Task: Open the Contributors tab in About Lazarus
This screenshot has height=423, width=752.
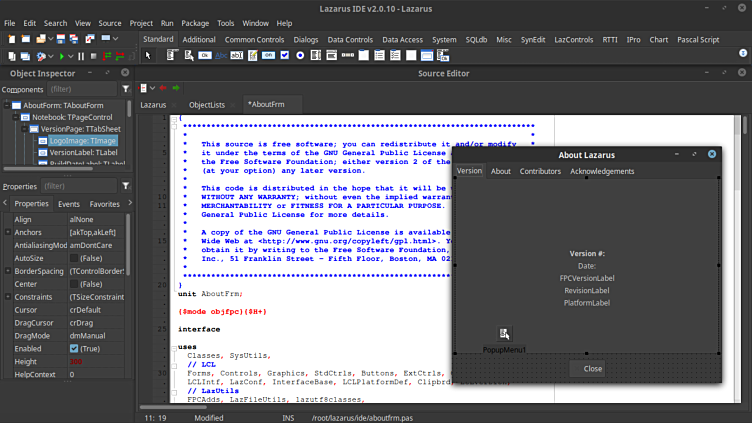Action: click(x=540, y=171)
